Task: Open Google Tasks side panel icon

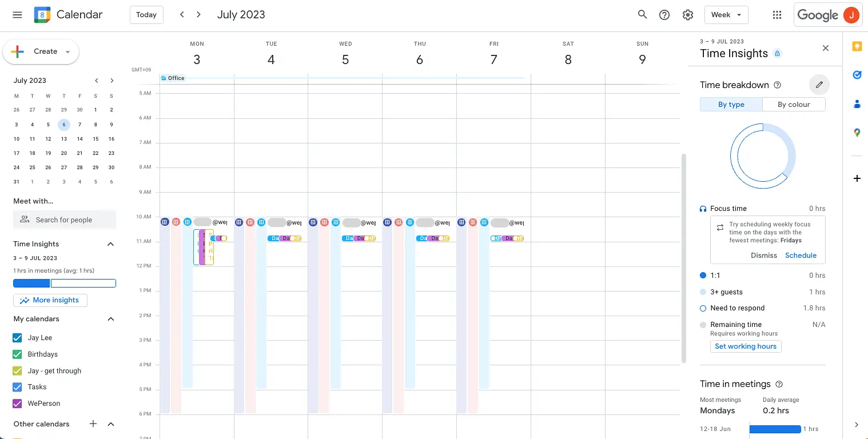Action: pos(857,75)
